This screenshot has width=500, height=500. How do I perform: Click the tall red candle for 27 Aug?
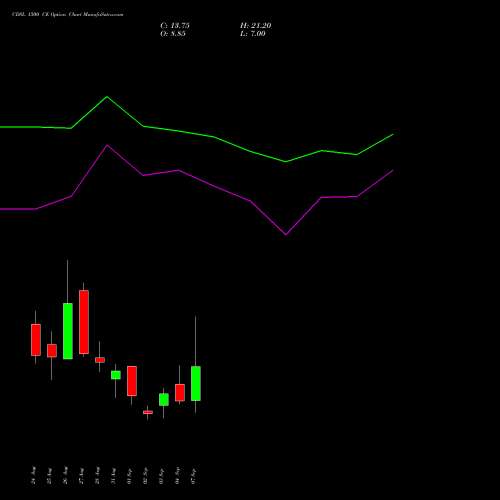(84, 322)
